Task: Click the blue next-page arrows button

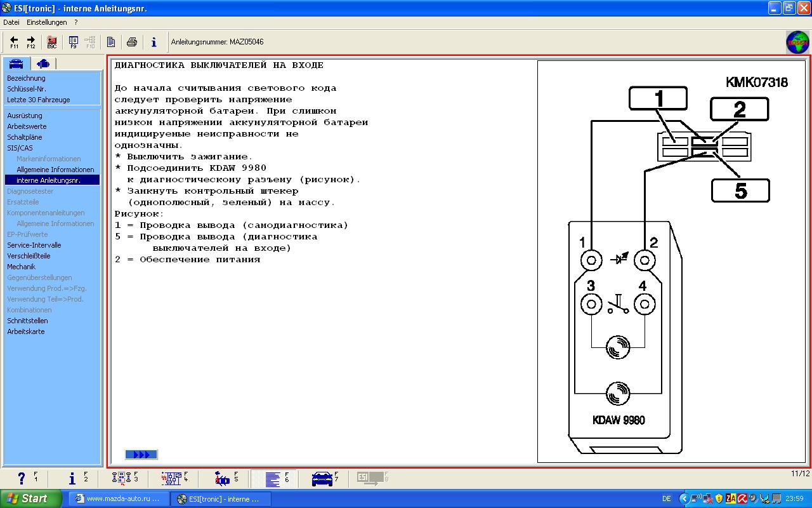Action: tap(141, 455)
